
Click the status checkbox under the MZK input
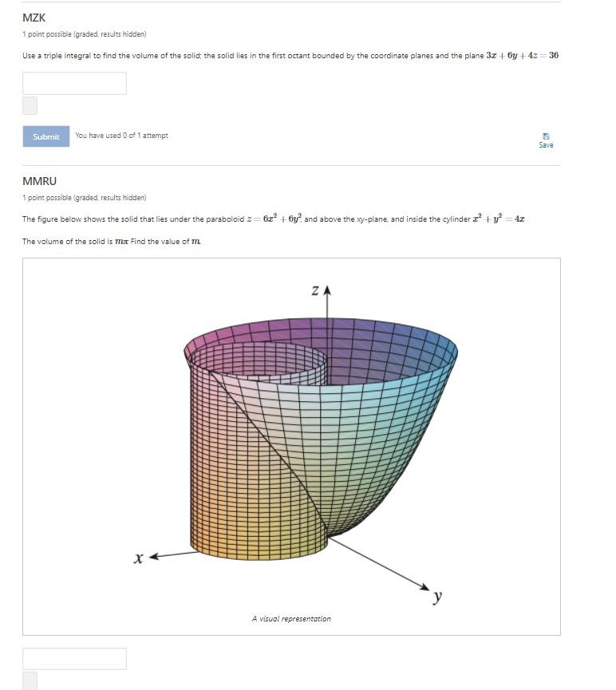[x=29, y=104]
